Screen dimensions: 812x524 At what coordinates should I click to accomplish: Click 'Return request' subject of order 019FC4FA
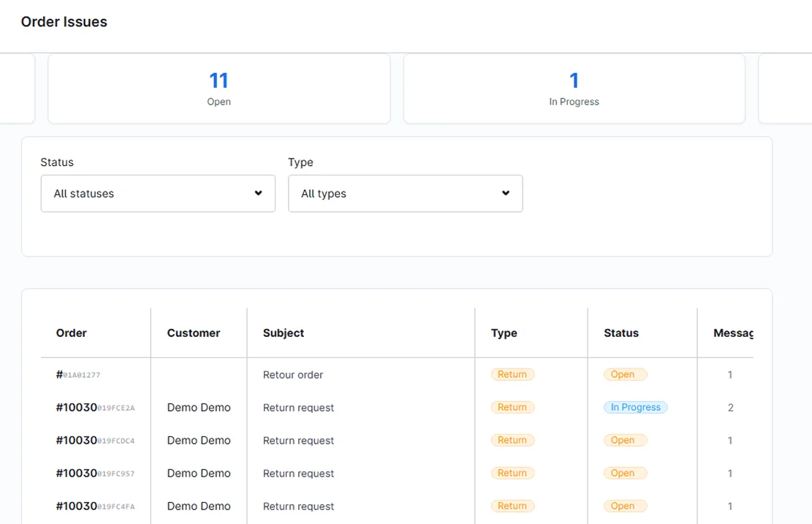pyautogui.click(x=298, y=506)
